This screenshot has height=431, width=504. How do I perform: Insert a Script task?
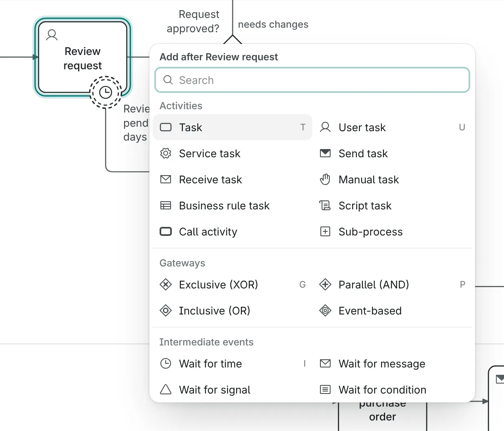pyautogui.click(x=392, y=205)
